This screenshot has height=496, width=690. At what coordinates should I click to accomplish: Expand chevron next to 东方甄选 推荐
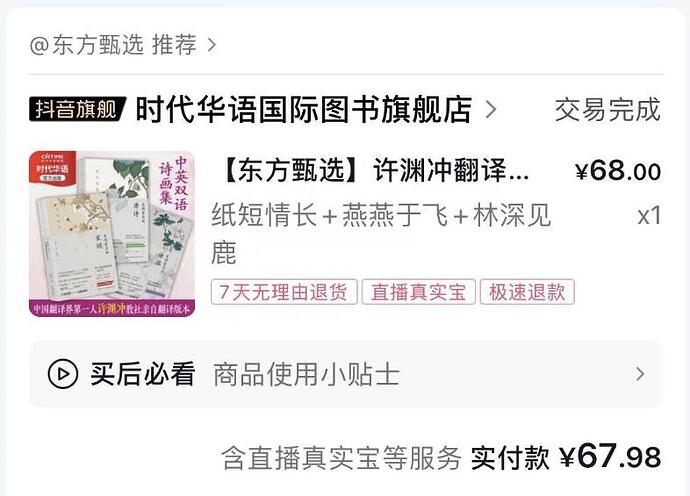[x=212, y=45]
